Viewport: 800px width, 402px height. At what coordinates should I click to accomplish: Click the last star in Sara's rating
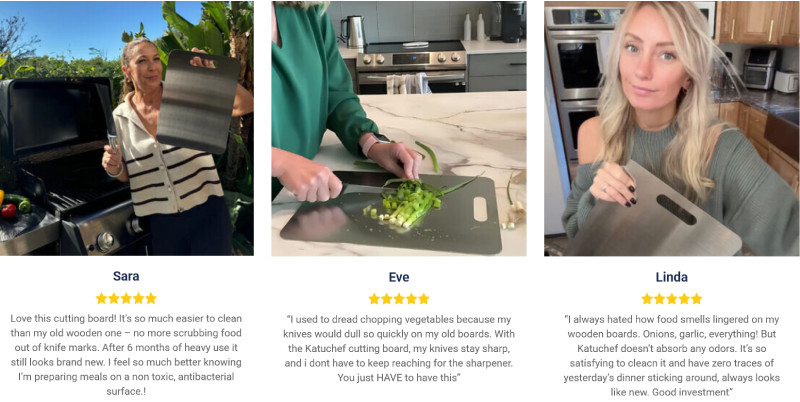151,298
